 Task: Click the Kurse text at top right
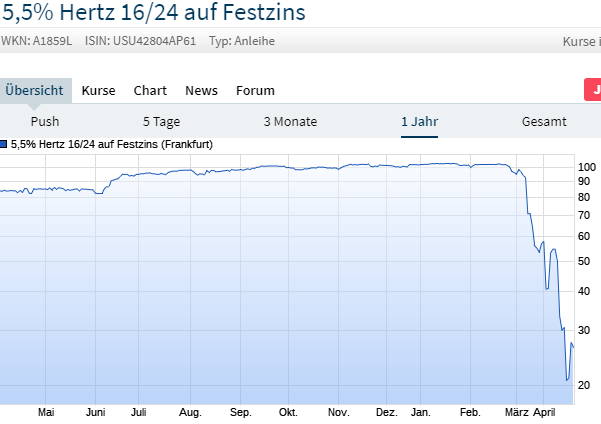582,41
